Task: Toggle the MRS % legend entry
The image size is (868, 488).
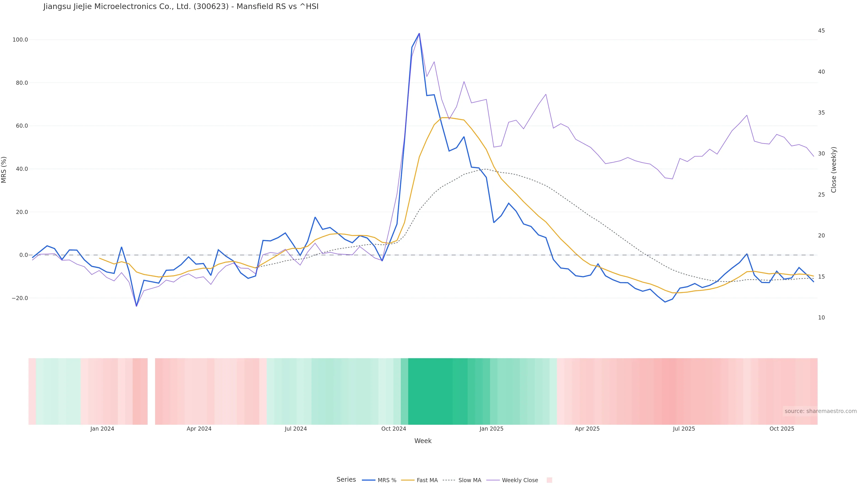Action: (387, 480)
